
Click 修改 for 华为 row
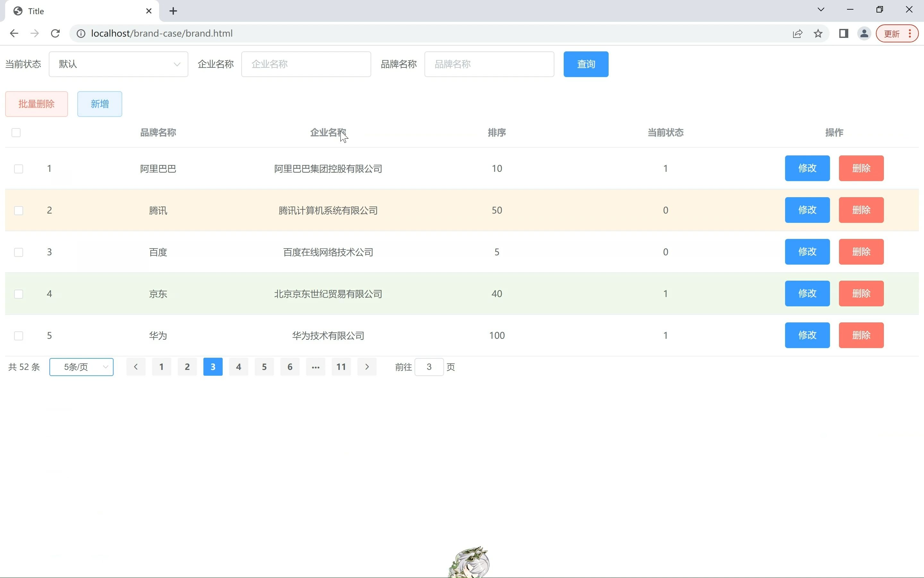[x=808, y=335]
